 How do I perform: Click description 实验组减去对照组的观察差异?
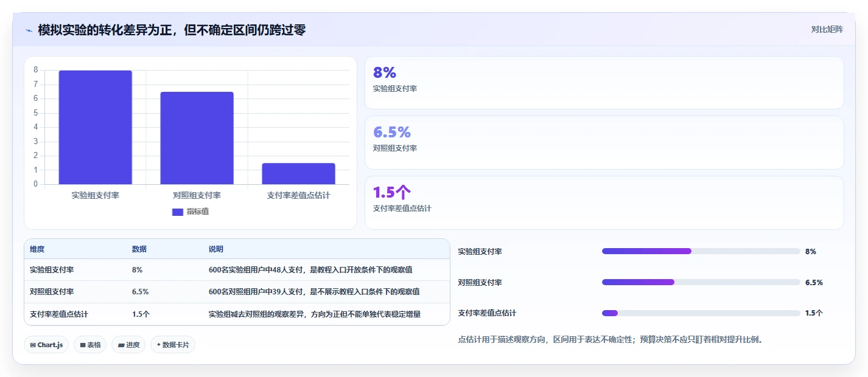pyautogui.click(x=315, y=314)
